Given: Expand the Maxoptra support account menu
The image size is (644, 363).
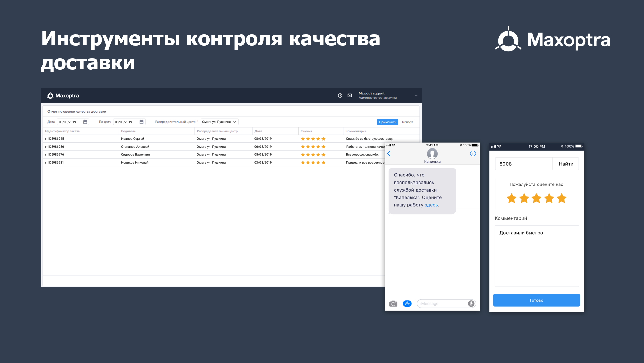Looking at the screenshot, I should (x=416, y=96).
